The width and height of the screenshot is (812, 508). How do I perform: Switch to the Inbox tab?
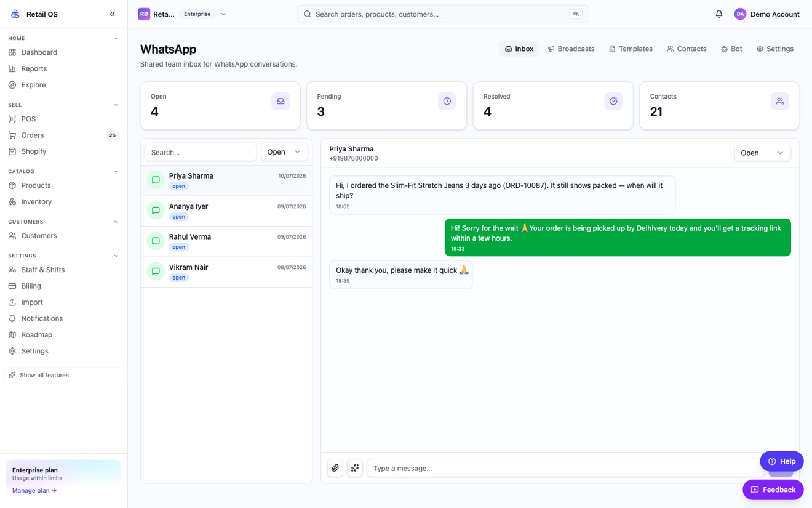click(x=519, y=49)
